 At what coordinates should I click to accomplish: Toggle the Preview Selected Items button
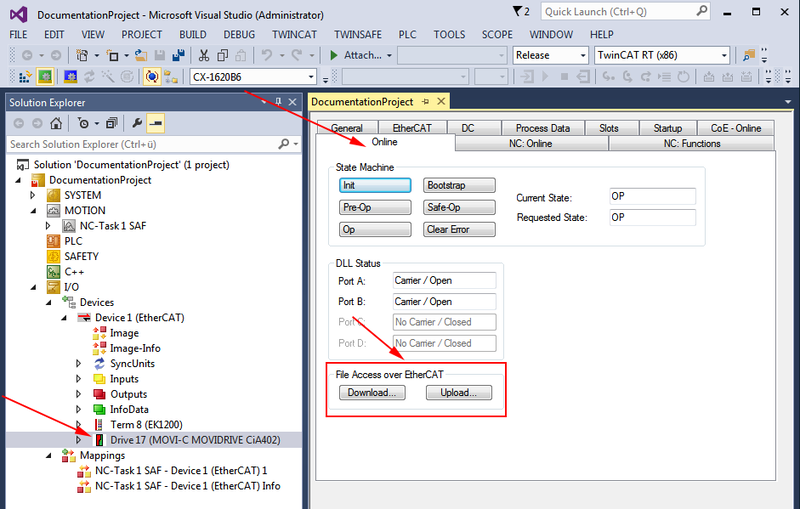pyautogui.click(x=156, y=123)
